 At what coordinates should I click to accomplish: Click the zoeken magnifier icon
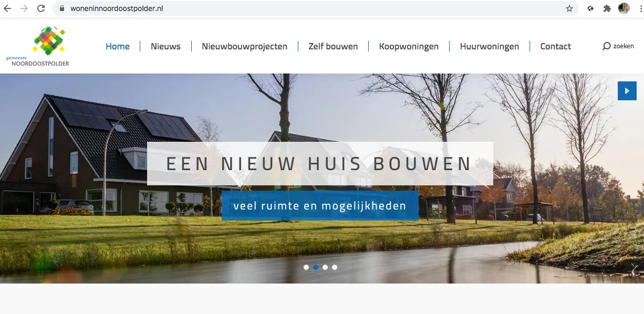tap(607, 46)
